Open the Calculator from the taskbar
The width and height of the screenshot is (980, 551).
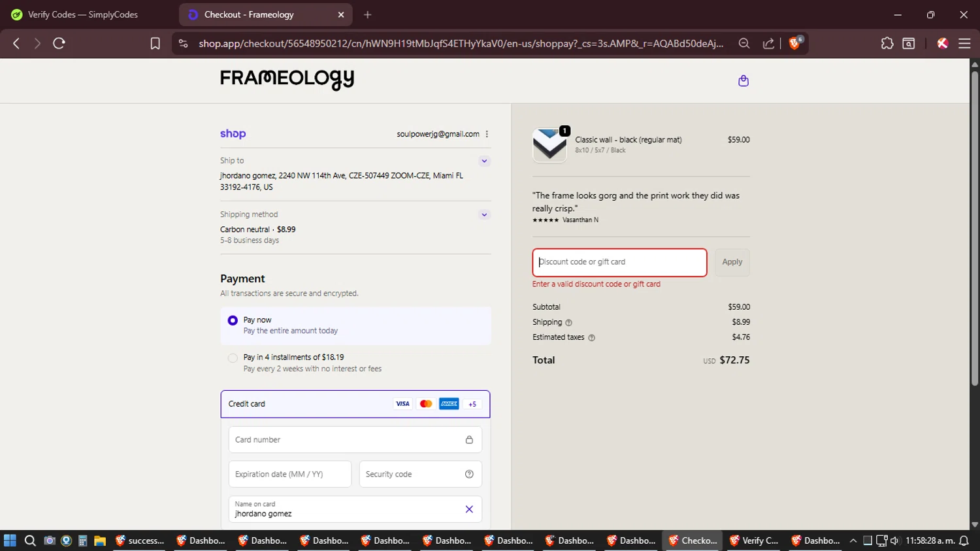(x=83, y=541)
